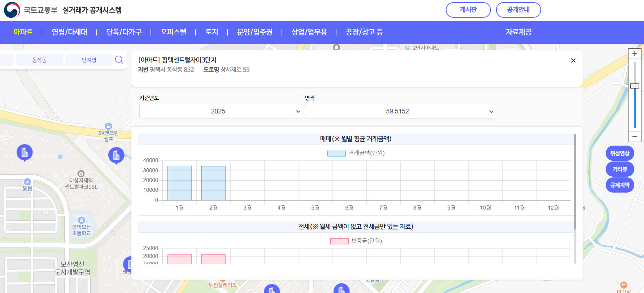Click the 모산영신 도시개발구역 map label
The image size is (644, 293).
72,268
